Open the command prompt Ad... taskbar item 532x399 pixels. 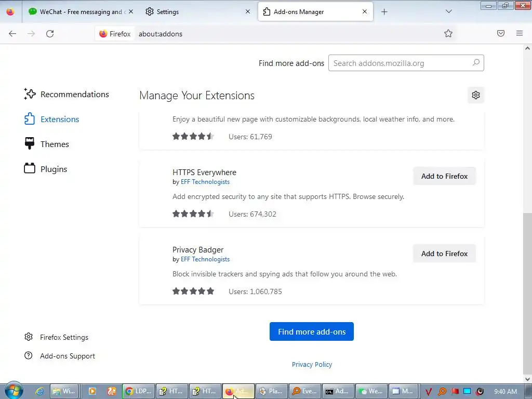coord(338,391)
